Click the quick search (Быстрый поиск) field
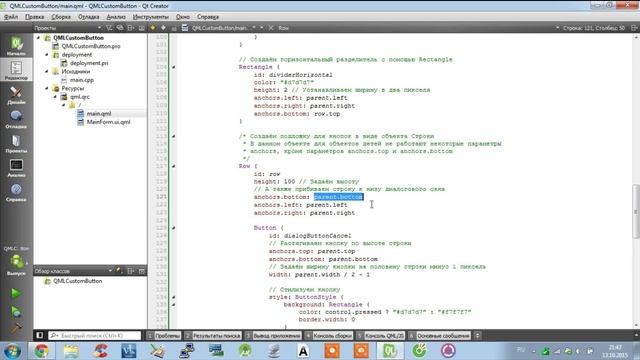This screenshot has height=360, width=640. [95, 336]
